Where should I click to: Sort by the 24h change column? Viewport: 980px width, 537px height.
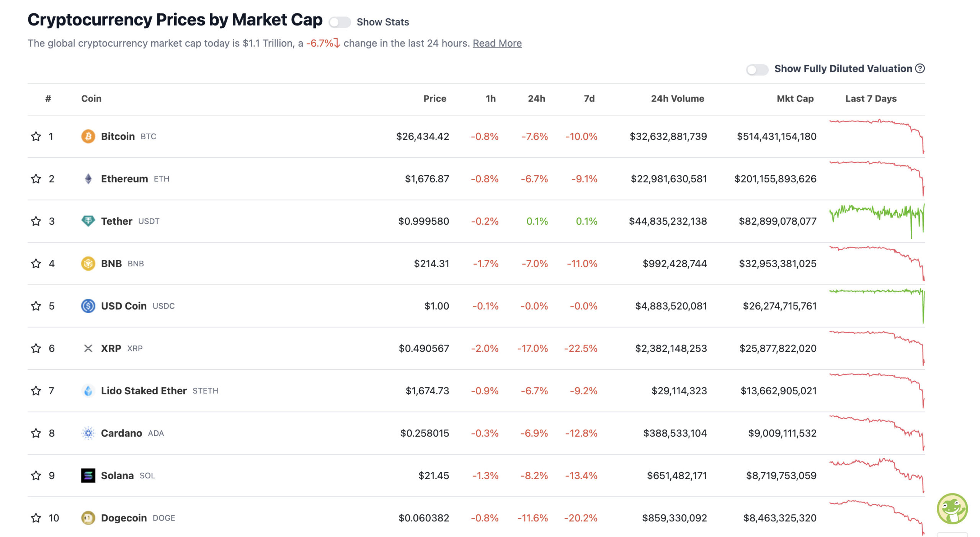point(536,99)
